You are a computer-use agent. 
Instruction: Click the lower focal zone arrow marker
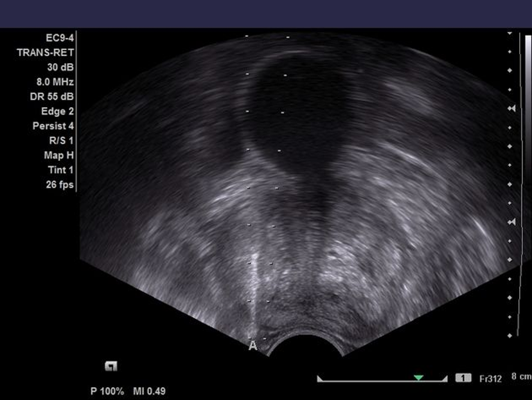(511, 222)
